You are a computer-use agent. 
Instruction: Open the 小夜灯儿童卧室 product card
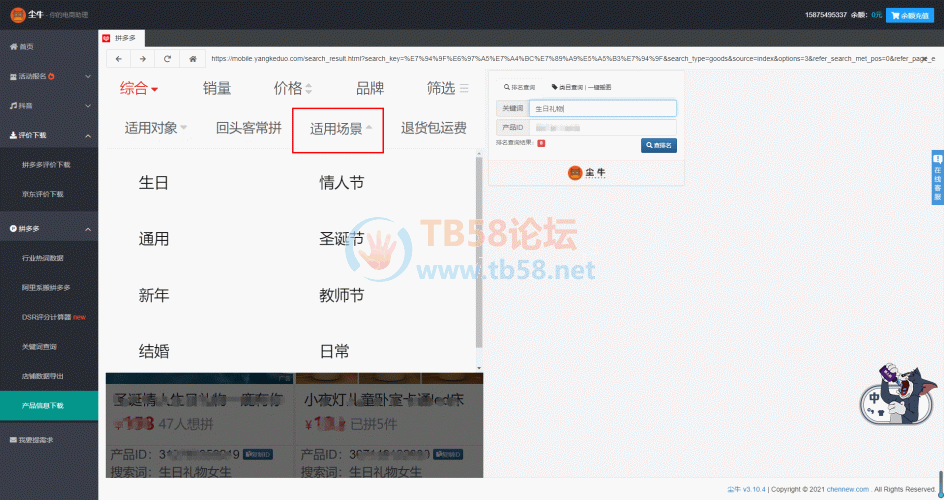tap(389, 425)
